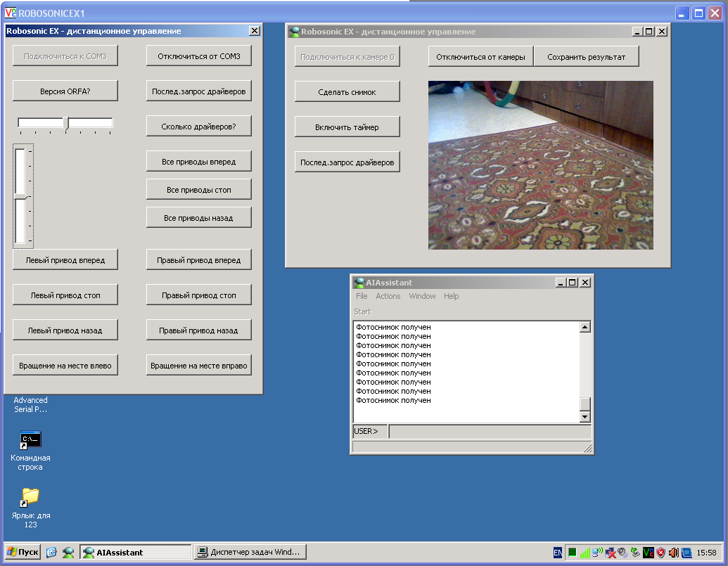The height and width of the screenshot is (566, 728).
Task: Click the AIAssistant window title icon
Action: (x=359, y=283)
